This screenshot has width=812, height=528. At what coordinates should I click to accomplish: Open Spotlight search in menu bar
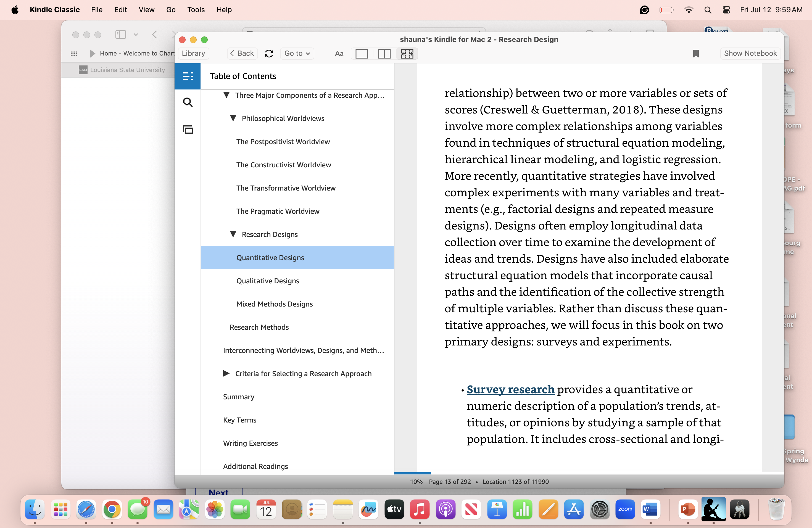tap(708, 10)
